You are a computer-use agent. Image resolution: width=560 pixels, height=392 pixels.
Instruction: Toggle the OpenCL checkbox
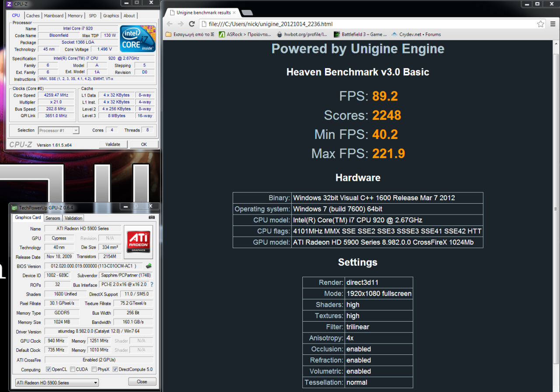click(x=49, y=369)
